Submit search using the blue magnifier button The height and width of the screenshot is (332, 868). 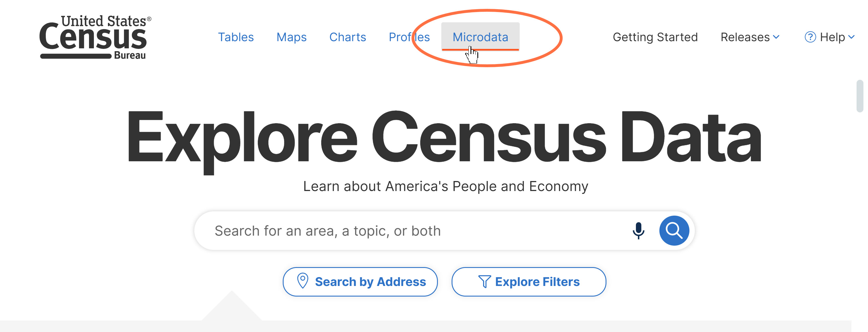674,231
